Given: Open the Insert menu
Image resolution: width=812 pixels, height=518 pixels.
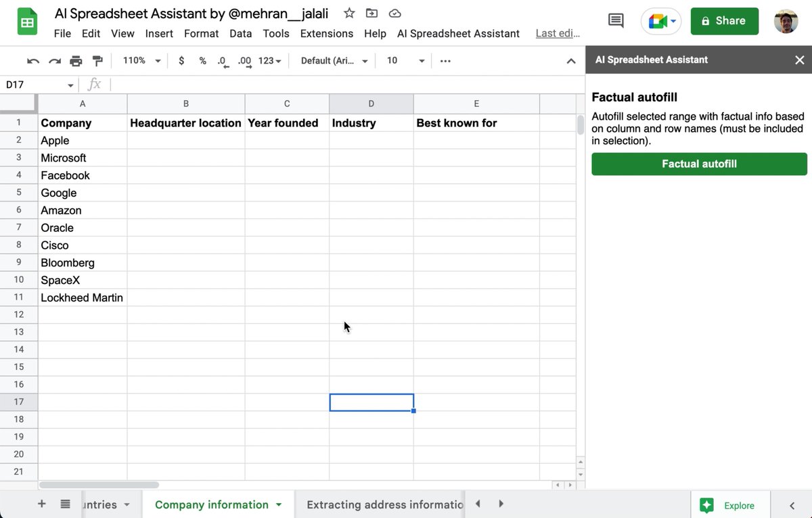Looking at the screenshot, I should [159, 33].
